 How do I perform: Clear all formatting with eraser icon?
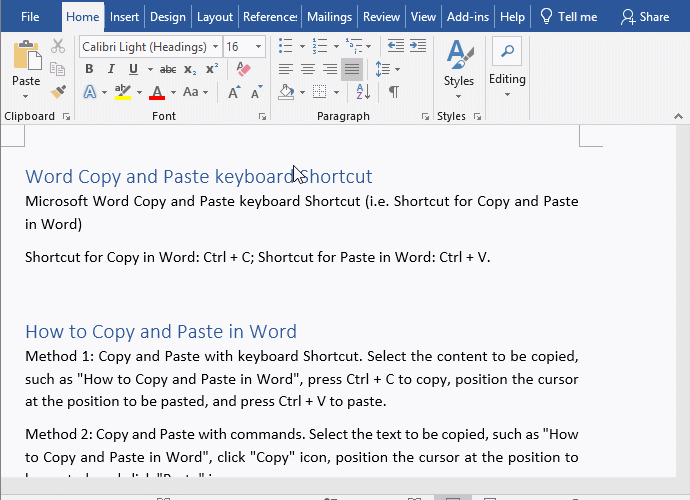243,69
